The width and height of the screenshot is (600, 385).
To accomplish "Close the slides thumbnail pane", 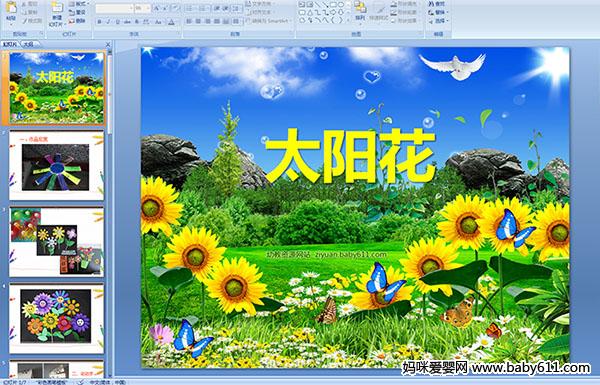I will pos(108,44).
